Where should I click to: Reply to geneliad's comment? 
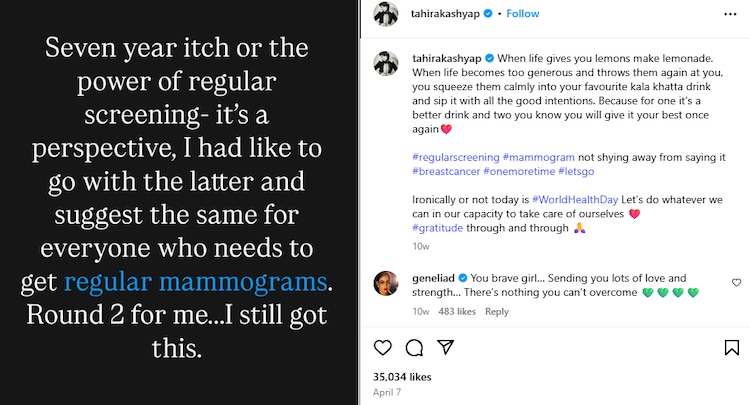pos(497,311)
